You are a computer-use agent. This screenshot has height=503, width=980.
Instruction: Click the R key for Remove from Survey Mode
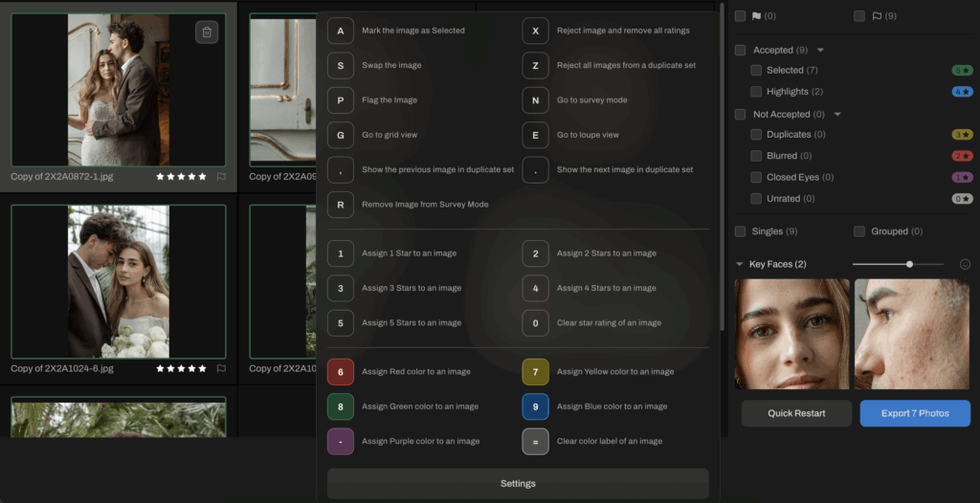(341, 205)
